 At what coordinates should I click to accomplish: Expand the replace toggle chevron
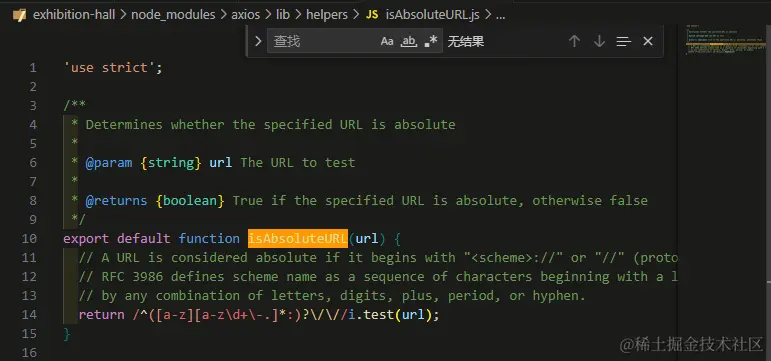(258, 41)
